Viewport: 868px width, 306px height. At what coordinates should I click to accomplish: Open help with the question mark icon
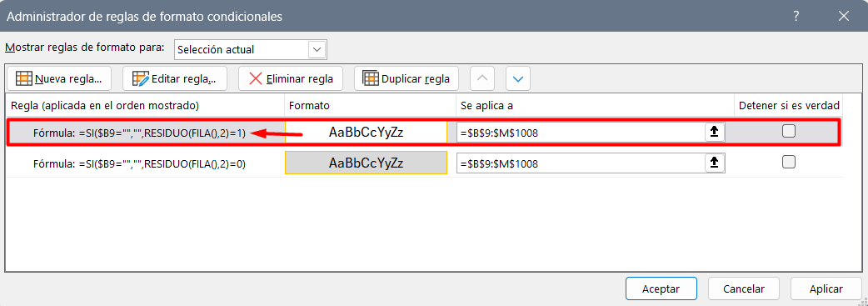796,16
